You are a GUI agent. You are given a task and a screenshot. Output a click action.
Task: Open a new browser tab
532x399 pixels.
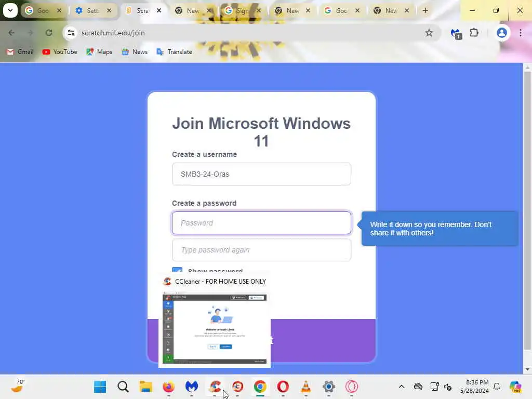tap(425, 10)
